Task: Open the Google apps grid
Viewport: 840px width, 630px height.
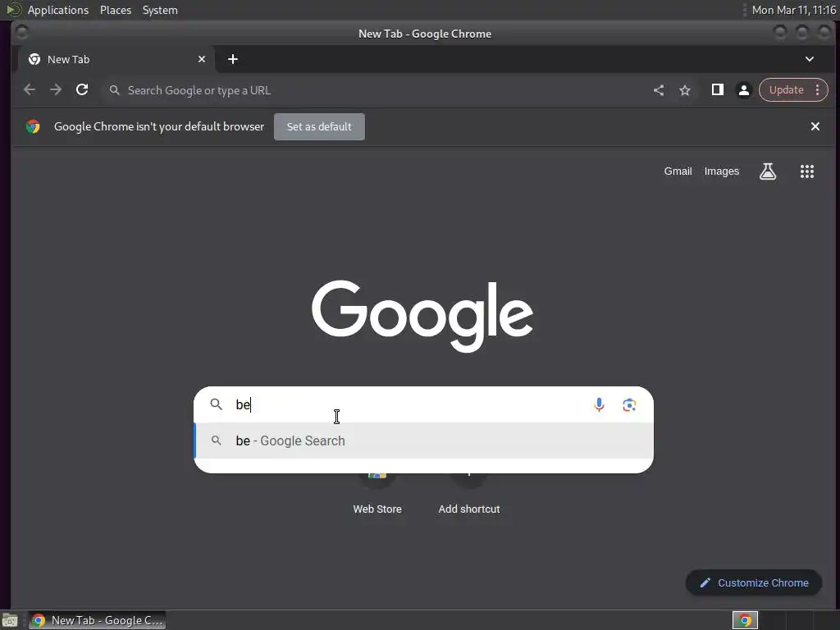Action: 807,171
